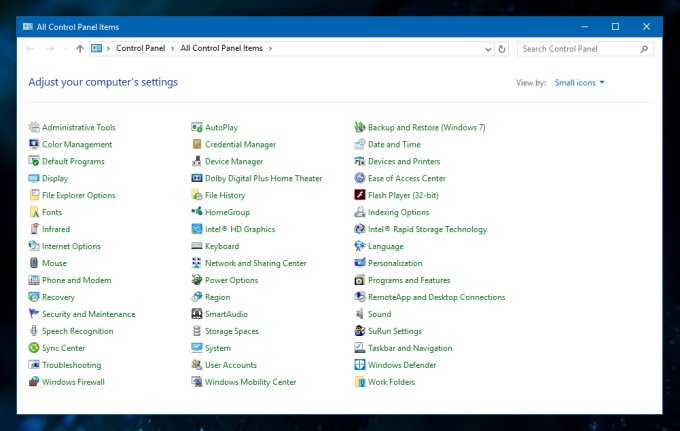Click the Back navigation arrow
This screenshot has width=680, height=431.
coord(30,49)
